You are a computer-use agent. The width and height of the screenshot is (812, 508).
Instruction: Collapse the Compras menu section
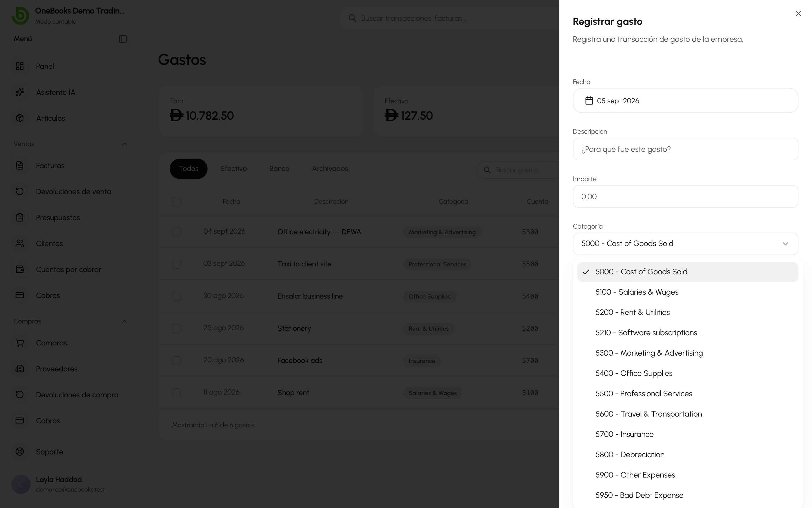click(x=125, y=321)
